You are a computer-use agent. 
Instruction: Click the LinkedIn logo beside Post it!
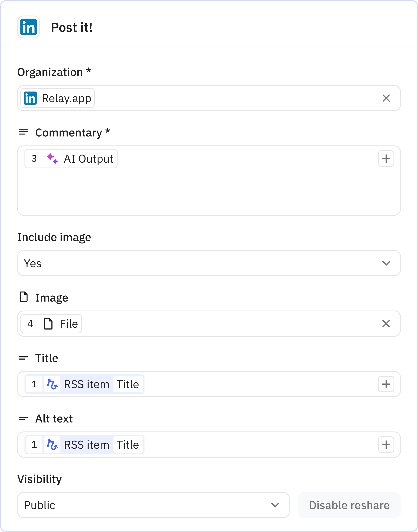pyautogui.click(x=28, y=27)
